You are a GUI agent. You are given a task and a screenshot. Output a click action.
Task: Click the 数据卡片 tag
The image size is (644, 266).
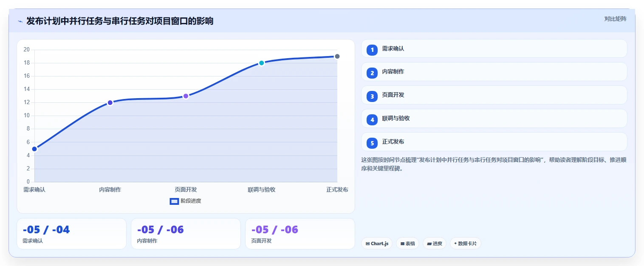[x=466, y=243]
